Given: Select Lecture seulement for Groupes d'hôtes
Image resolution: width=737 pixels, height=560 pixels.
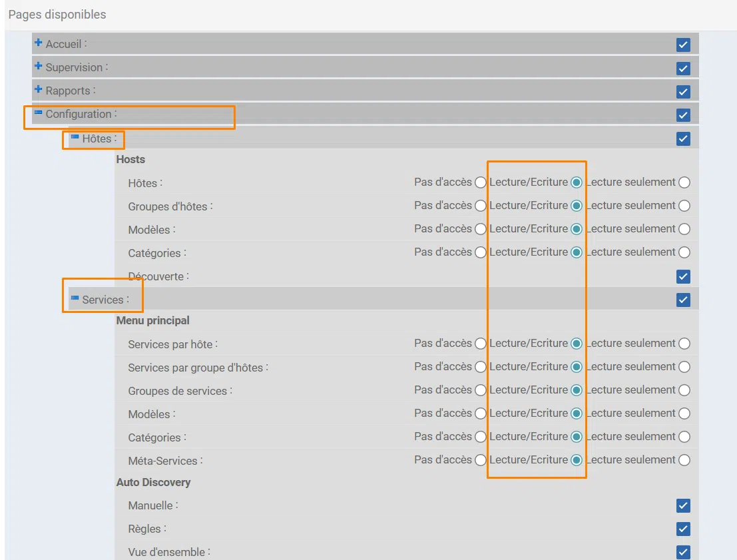Looking at the screenshot, I should (x=684, y=205).
